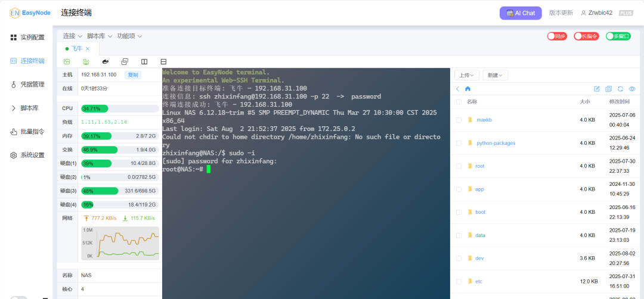Click the PLUS badge
The image size is (644, 299).
(x=626, y=13)
